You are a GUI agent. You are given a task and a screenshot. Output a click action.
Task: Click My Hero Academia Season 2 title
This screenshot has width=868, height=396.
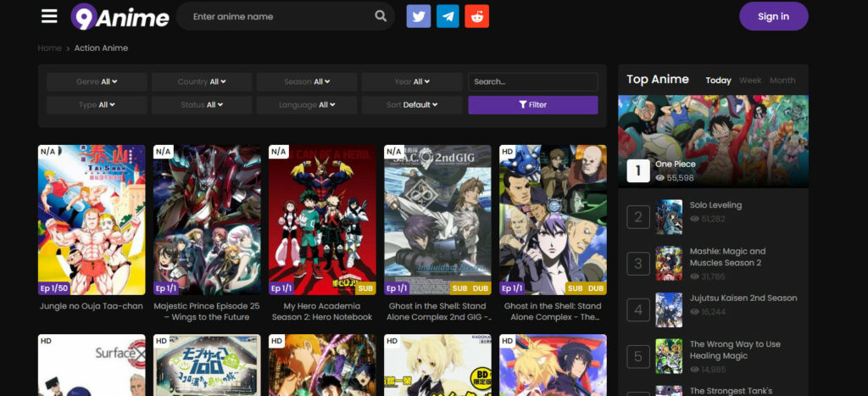[x=322, y=312]
